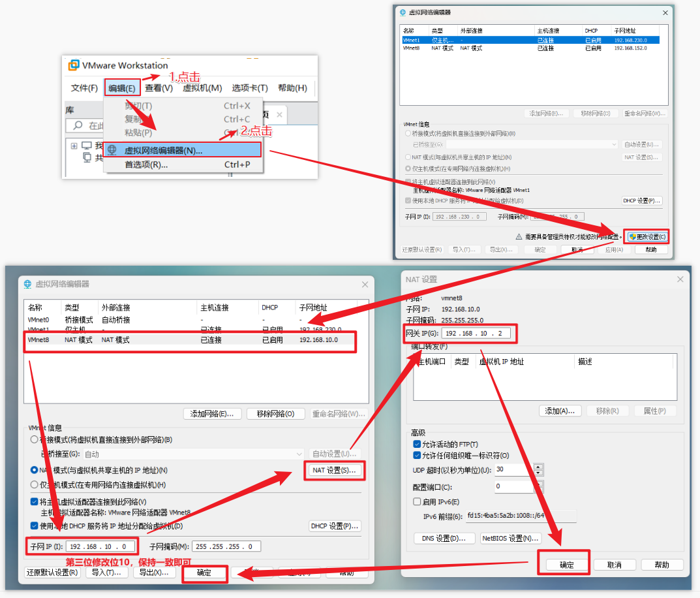
Task: Increase UDP 超时 with the up arrow
Action: pos(538,467)
